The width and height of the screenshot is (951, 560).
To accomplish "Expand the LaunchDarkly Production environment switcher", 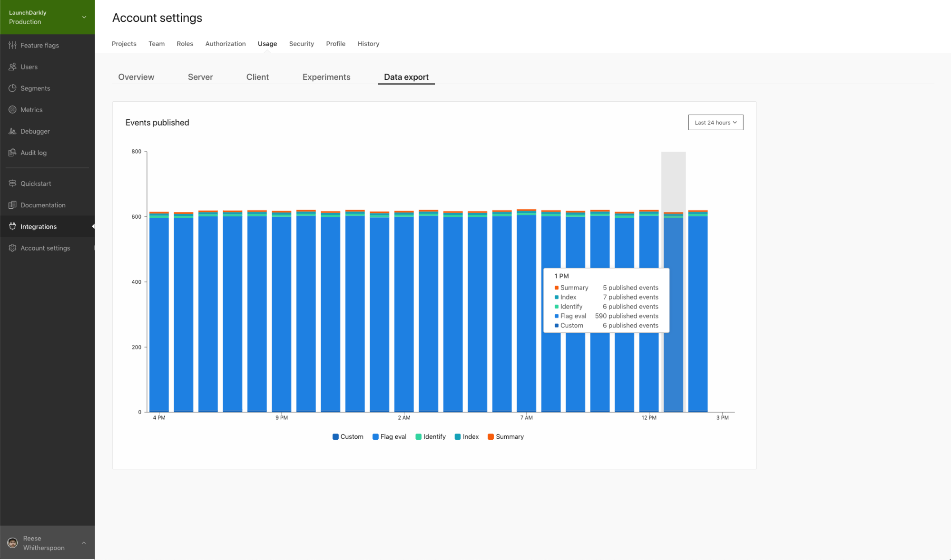I will pos(84,17).
